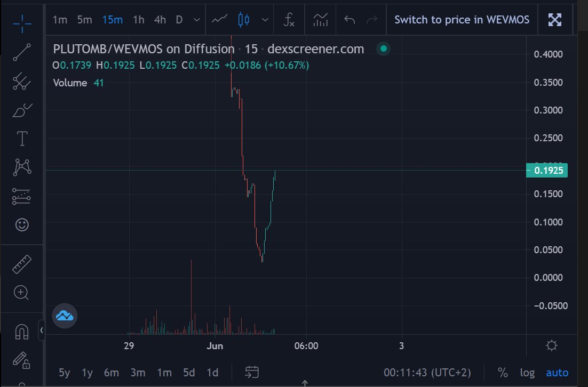
Task: Click the 0.4000 price axis label
Action: 548,54
